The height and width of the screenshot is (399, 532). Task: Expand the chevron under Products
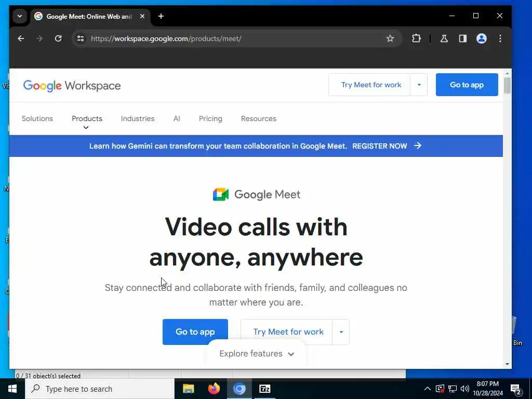[86, 128]
